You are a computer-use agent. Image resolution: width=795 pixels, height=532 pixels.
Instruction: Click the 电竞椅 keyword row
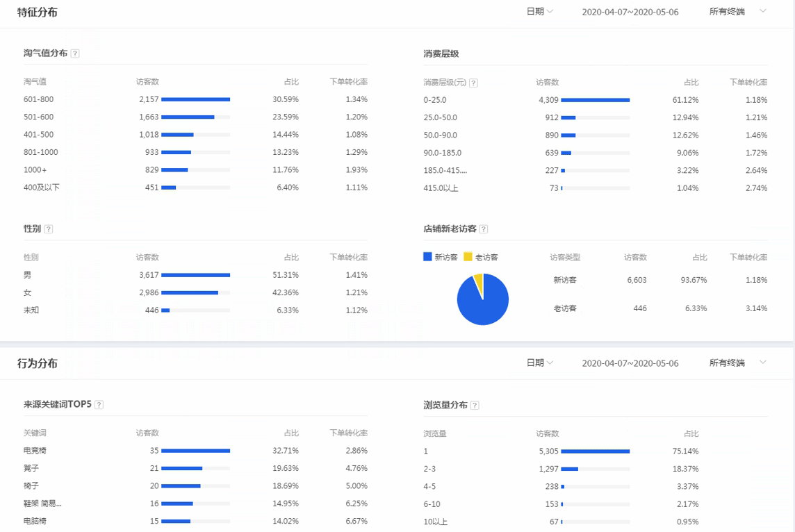pos(35,451)
